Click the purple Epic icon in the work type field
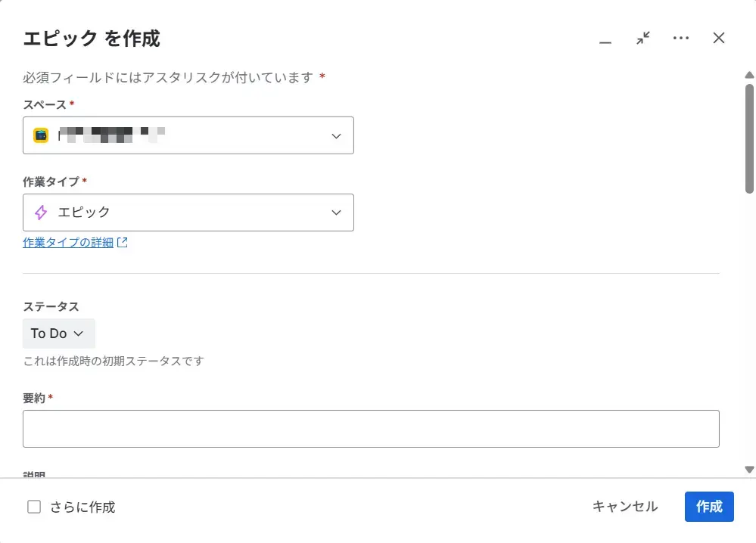 [x=39, y=213]
